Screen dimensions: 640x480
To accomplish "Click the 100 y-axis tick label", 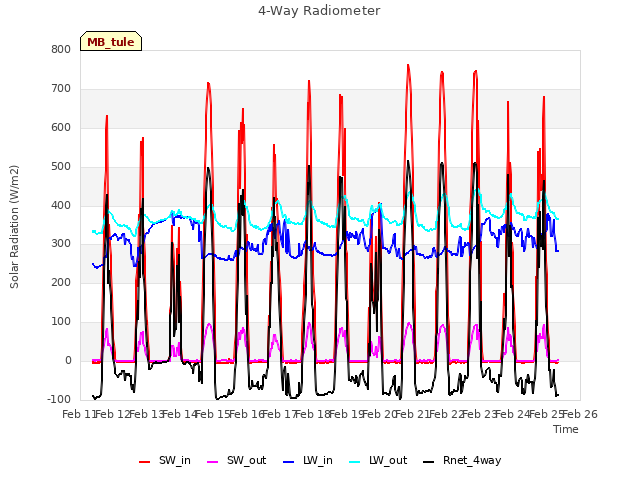I will (x=61, y=322).
